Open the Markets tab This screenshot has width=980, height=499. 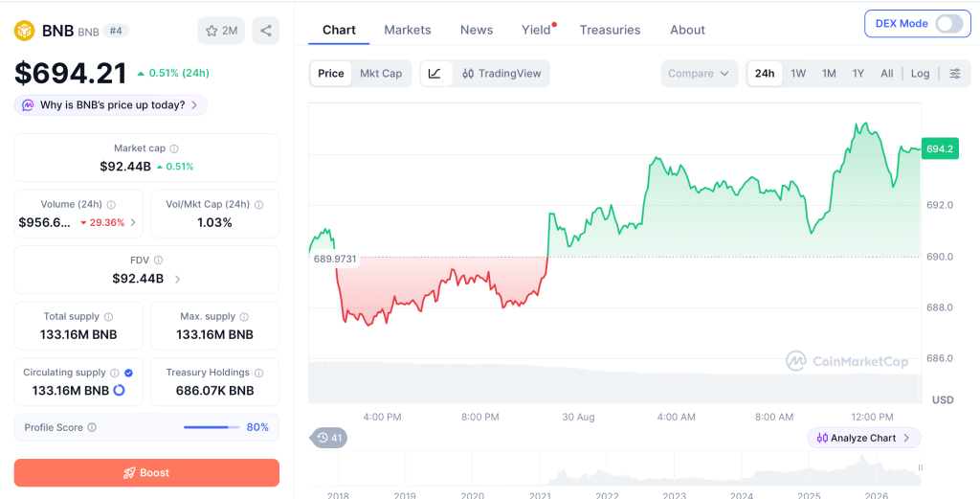pos(408,30)
